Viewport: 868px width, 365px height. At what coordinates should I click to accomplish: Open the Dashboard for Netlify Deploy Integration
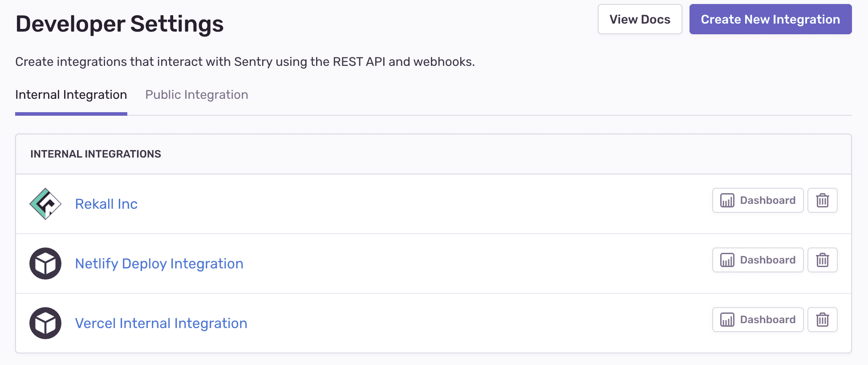(758, 260)
